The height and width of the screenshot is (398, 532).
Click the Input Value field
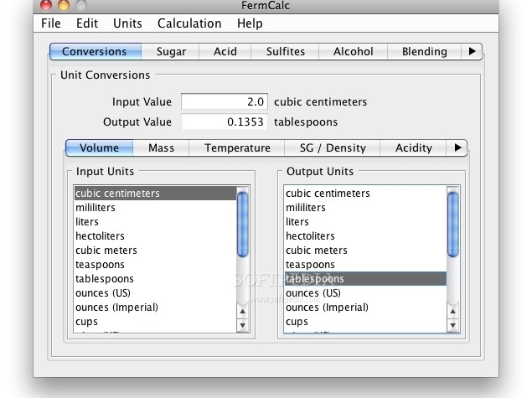pos(224,101)
